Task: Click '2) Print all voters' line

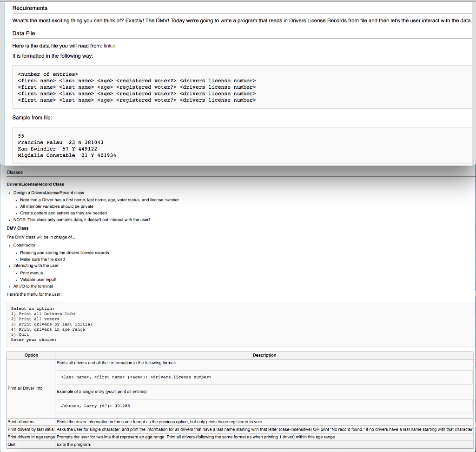Action: pyautogui.click(x=35, y=319)
